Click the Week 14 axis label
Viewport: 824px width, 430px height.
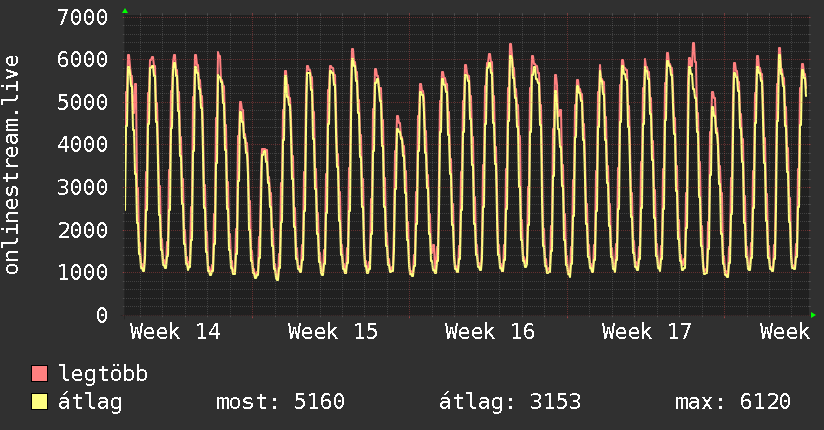point(175,331)
